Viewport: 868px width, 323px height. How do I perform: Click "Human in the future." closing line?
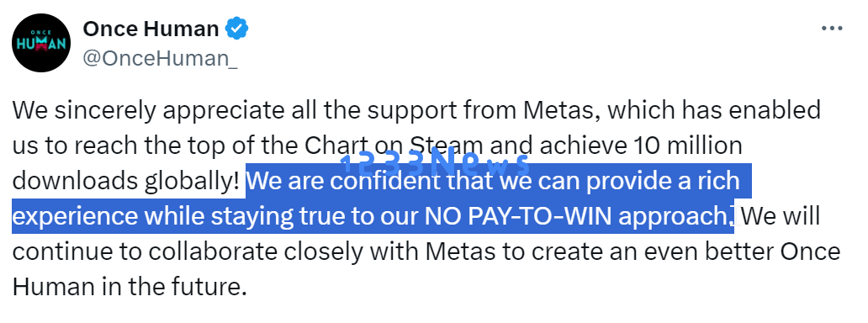(x=129, y=288)
